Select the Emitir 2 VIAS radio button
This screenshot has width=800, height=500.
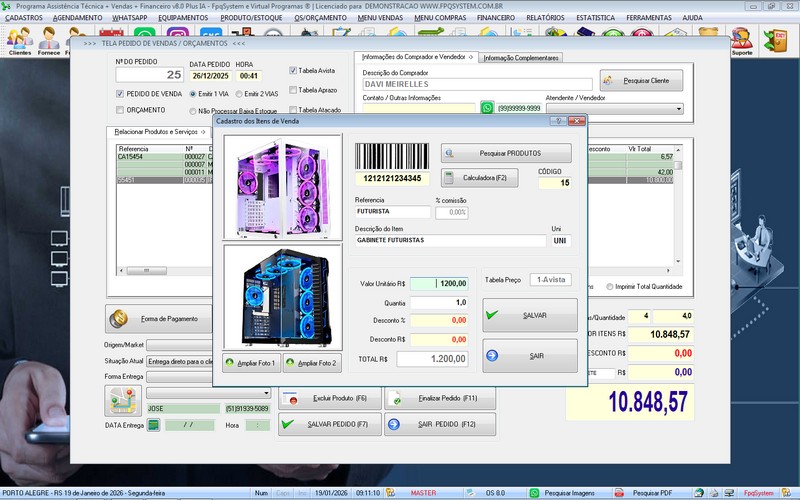point(239,94)
